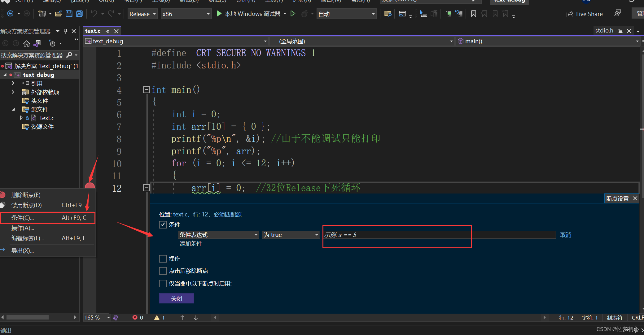This screenshot has height=335, width=644.
Task: Pin the text.c editor tab
Action: coord(107,31)
